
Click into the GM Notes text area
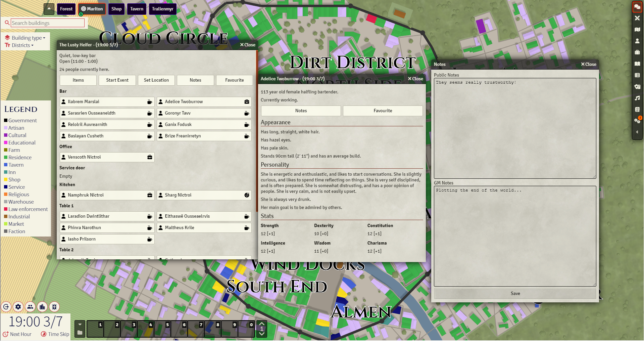click(x=515, y=236)
